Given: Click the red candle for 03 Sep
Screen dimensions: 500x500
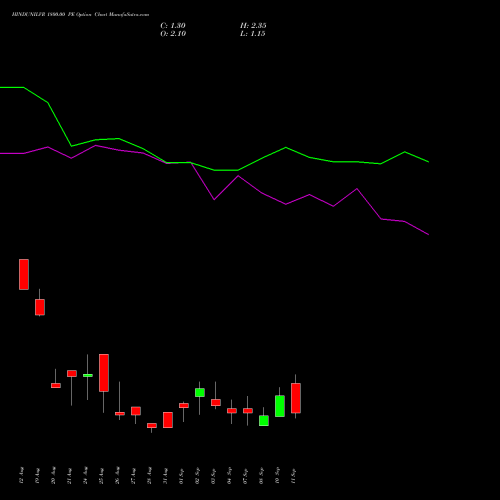Looking at the screenshot, I should click(x=216, y=402).
